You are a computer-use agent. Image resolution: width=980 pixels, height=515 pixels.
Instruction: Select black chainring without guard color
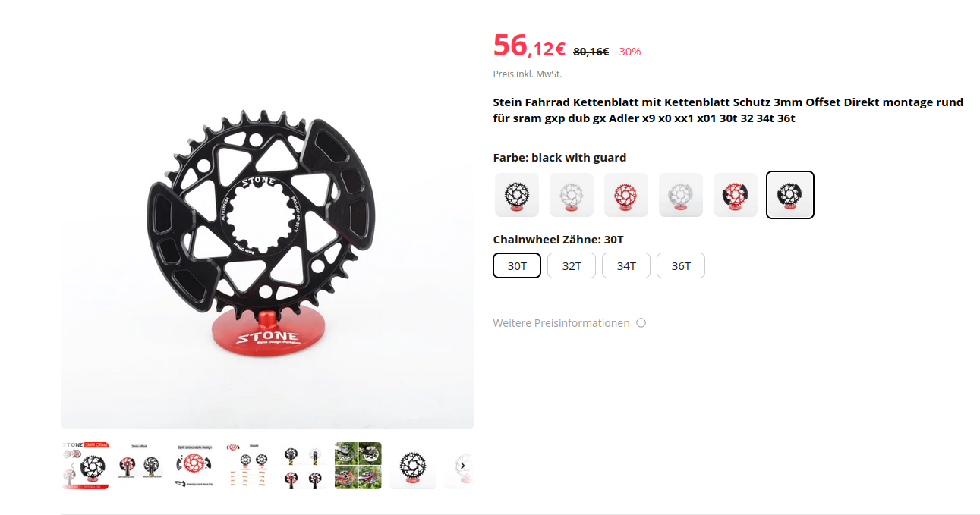[x=517, y=195]
